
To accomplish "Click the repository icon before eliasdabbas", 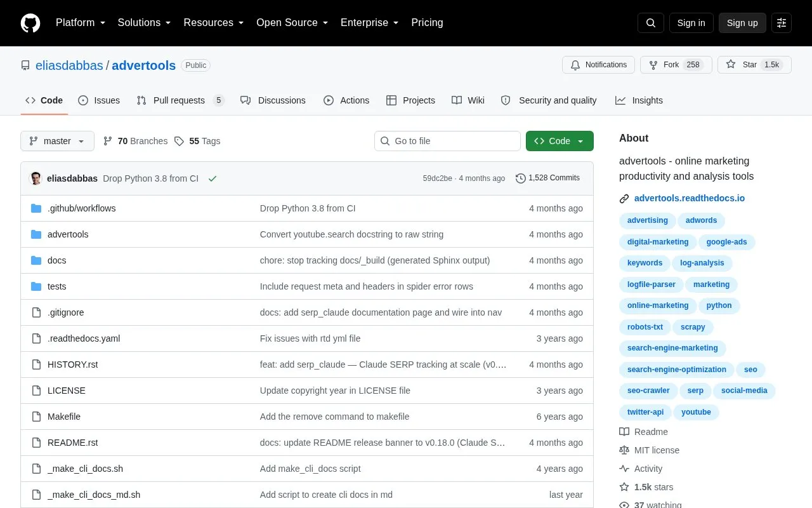I will click(25, 65).
